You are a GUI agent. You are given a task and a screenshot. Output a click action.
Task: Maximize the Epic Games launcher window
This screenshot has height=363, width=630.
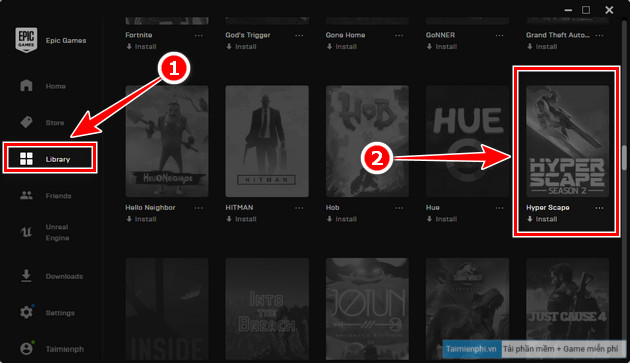click(x=586, y=10)
